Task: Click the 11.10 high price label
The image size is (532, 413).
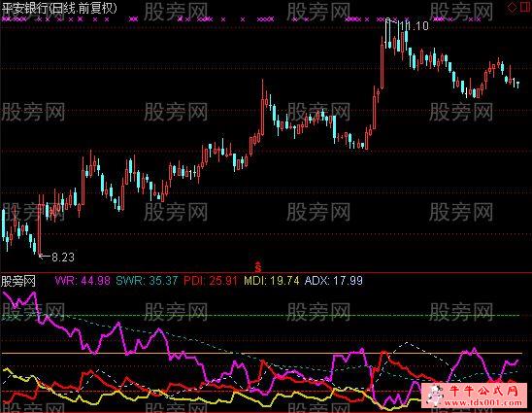Action: 415,26
